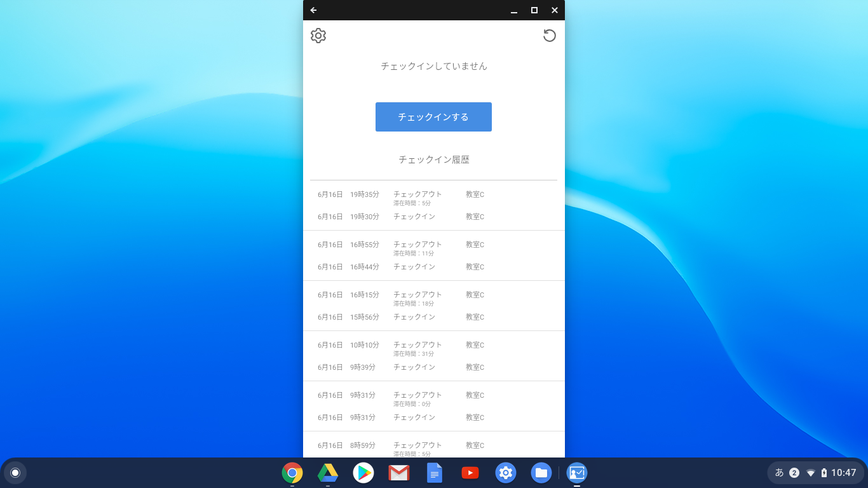The height and width of the screenshot is (488, 868).
Task: Open the launcher circle button
Action: (x=15, y=473)
